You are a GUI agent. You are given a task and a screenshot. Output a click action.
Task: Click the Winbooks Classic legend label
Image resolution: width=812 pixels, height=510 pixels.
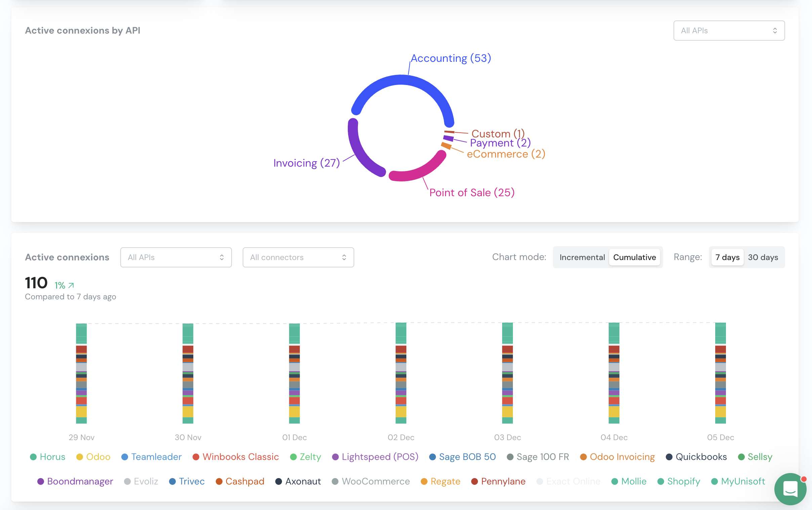coord(240,457)
